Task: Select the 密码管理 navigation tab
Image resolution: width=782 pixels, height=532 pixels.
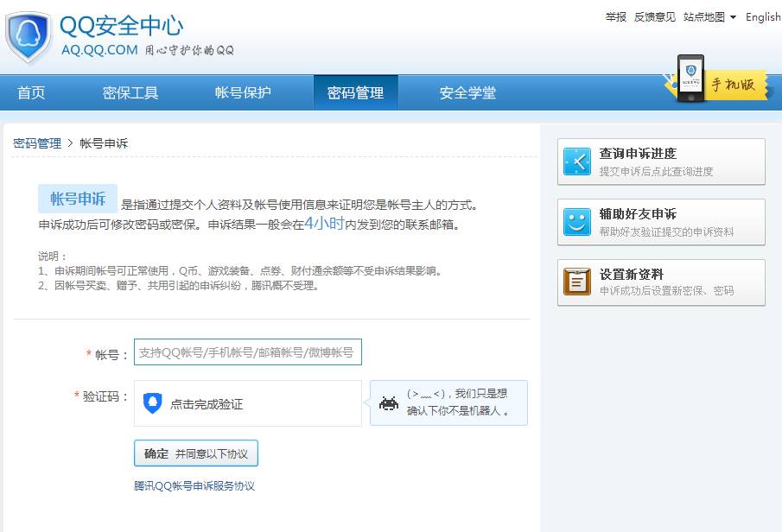Action: (x=356, y=92)
